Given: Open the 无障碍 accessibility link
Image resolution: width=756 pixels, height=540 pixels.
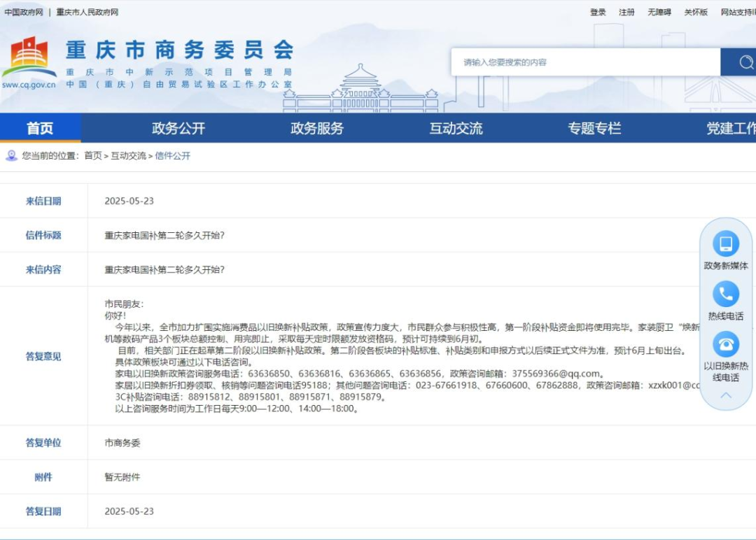Looking at the screenshot, I should tap(659, 13).
